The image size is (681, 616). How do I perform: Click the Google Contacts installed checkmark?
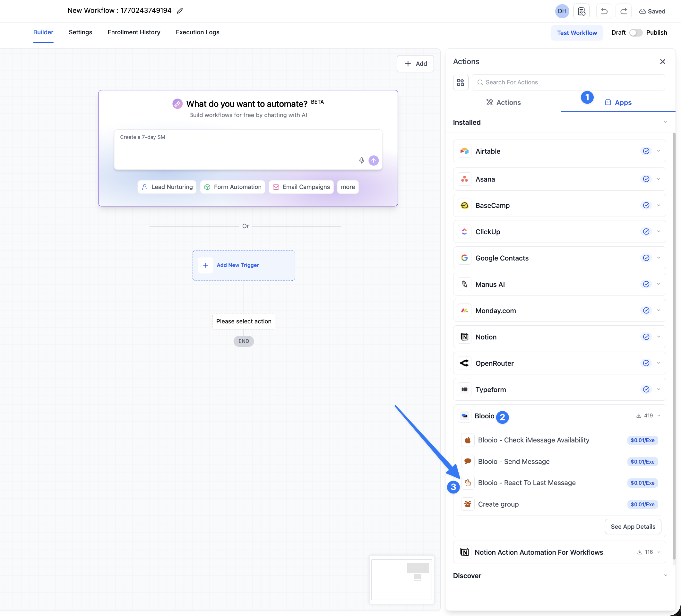(646, 258)
